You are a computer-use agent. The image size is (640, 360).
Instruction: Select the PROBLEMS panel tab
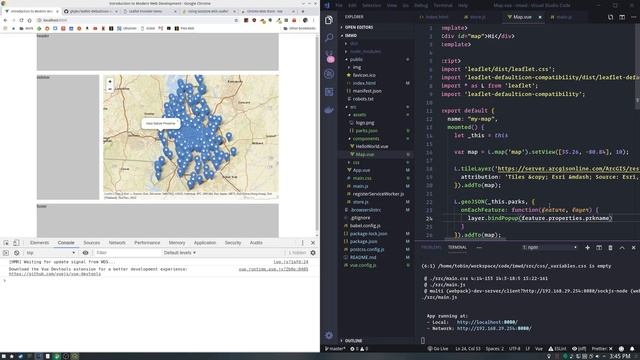[431, 247]
